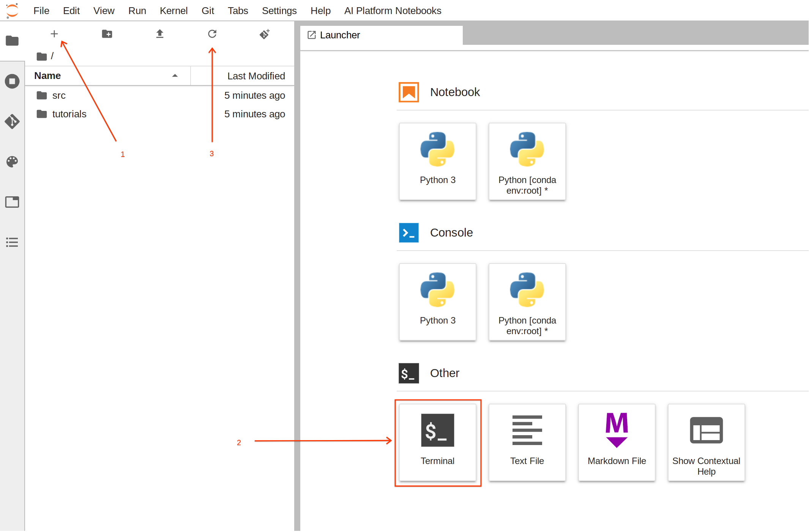Start a Python 3 console

[x=438, y=302]
